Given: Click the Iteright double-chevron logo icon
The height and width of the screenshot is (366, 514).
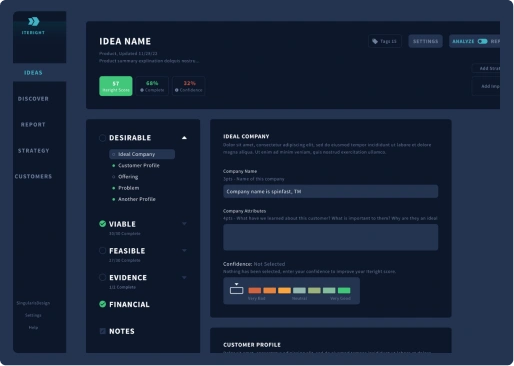Looking at the screenshot, I should (33, 22).
